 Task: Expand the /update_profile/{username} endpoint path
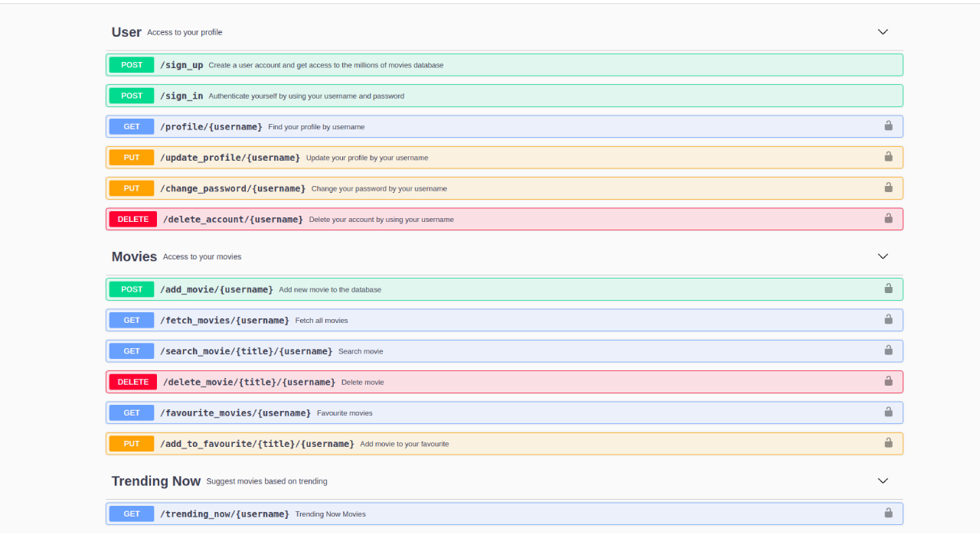coord(230,158)
